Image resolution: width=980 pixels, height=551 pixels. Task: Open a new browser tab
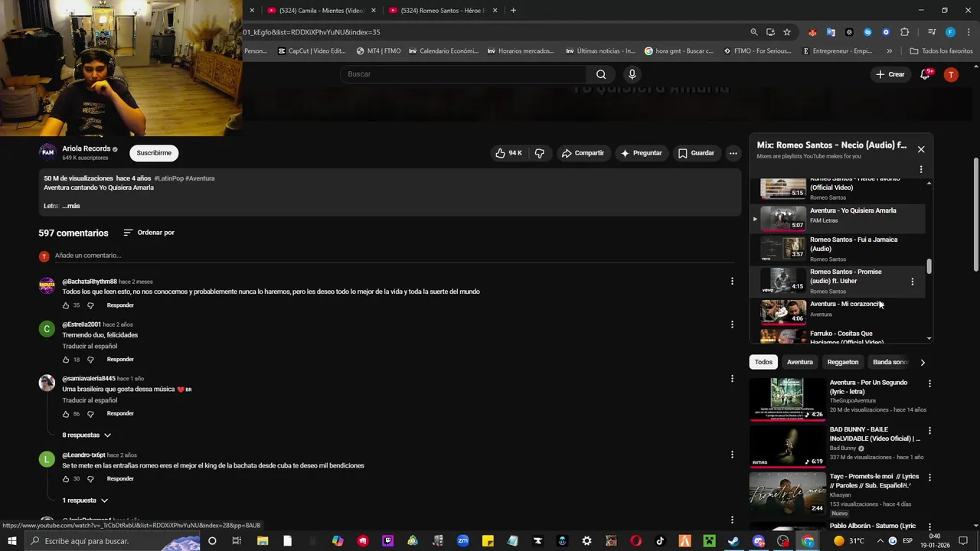pos(513,11)
